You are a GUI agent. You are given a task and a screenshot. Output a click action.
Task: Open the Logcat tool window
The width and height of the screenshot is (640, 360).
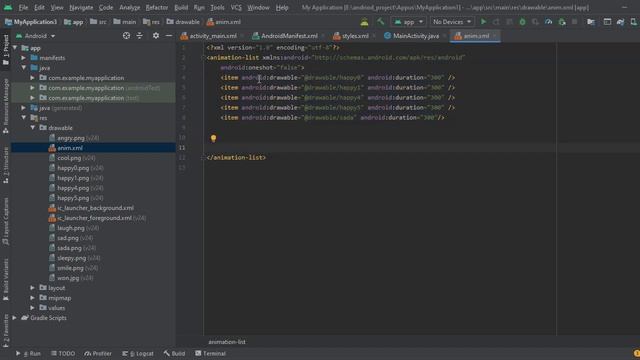point(138,353)
